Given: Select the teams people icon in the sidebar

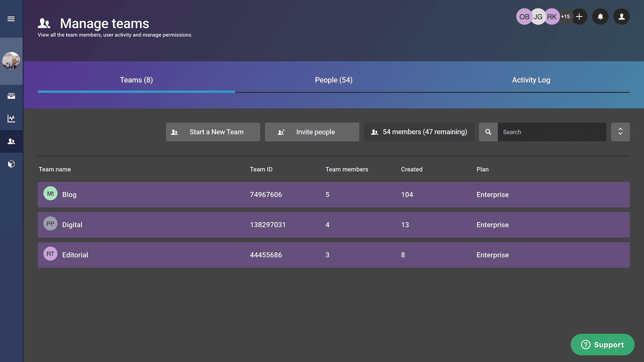Looking at the screenshot, I should pos(11,141).
